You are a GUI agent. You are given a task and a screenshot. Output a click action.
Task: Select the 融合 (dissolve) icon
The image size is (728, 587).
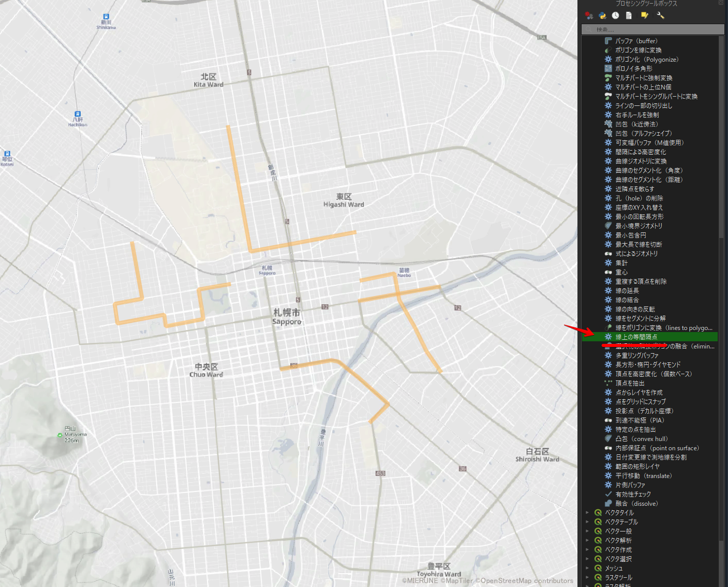pyautogui.click(x=608, y=503)
